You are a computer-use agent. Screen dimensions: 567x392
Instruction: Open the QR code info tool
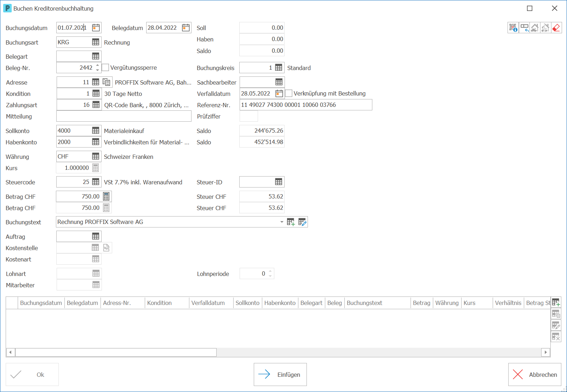[513, 28]
